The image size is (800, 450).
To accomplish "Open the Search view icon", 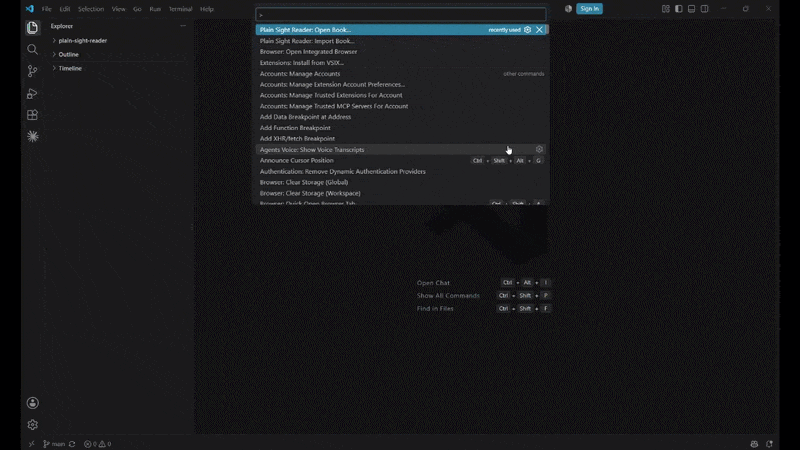I will point(32,49).
